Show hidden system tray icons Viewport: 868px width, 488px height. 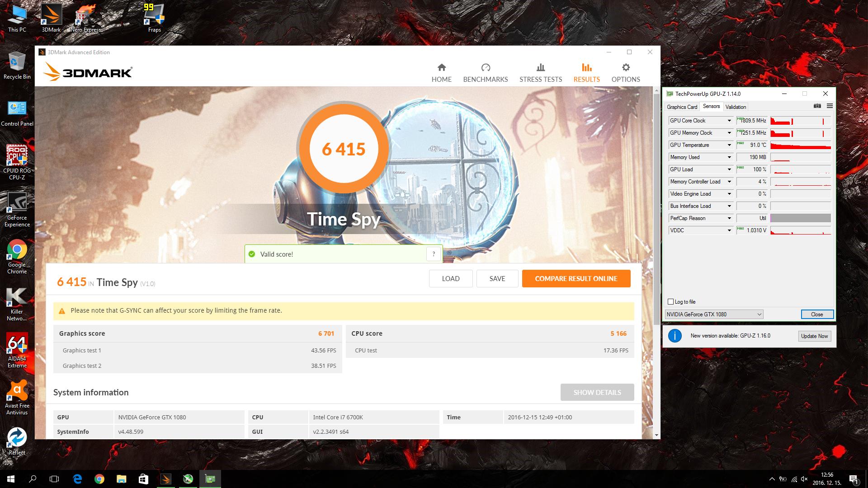tap(772, 479)
